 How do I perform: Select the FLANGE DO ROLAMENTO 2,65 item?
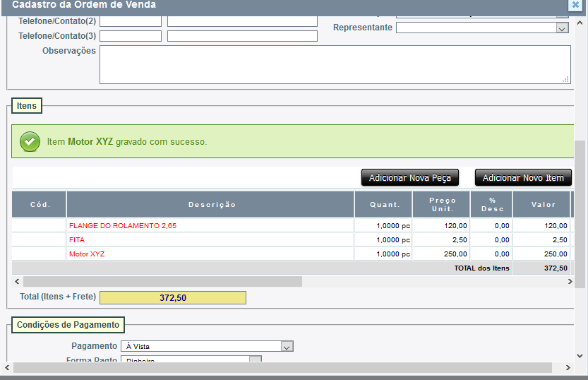coord(123,226)
